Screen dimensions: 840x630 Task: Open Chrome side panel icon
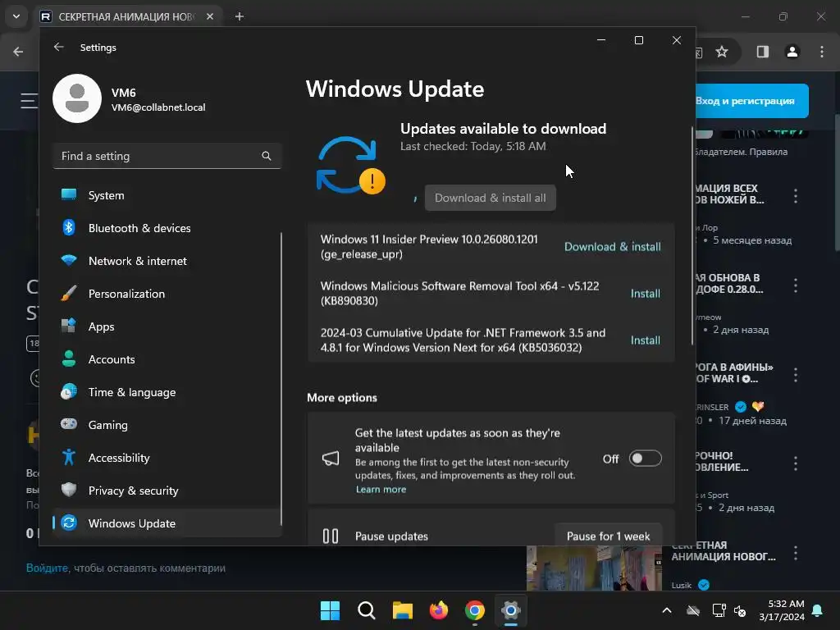click(x=762, y=52)
